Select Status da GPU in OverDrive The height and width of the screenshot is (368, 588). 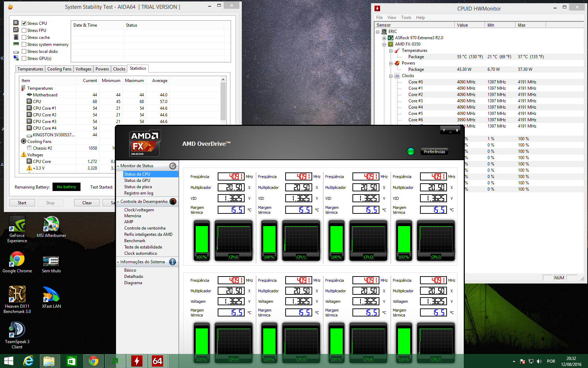click(x=137, y=180)
